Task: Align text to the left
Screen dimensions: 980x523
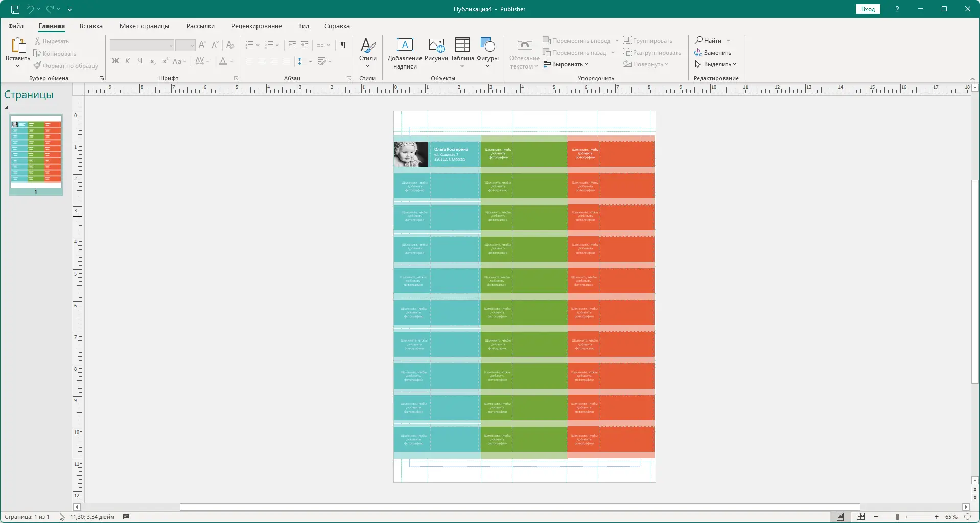Action: (249, 61)
